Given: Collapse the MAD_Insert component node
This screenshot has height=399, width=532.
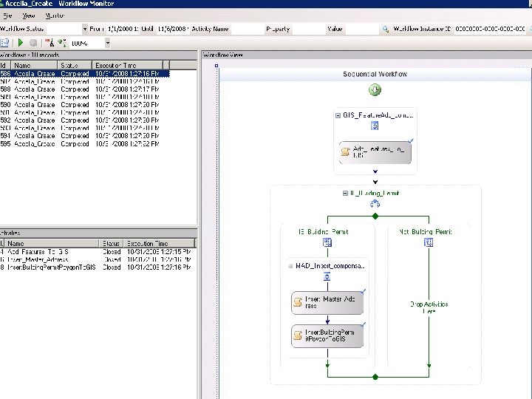Looking at the screenshot, I should (290, 265).
